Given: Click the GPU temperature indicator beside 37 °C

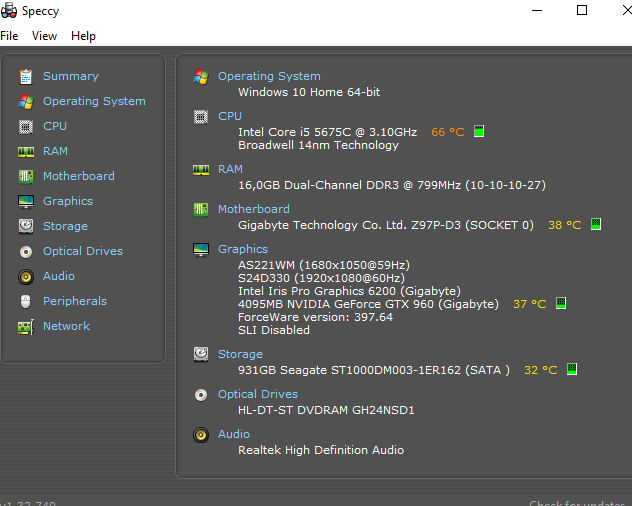Looking at the screenshot, I should tap(561, 303).
